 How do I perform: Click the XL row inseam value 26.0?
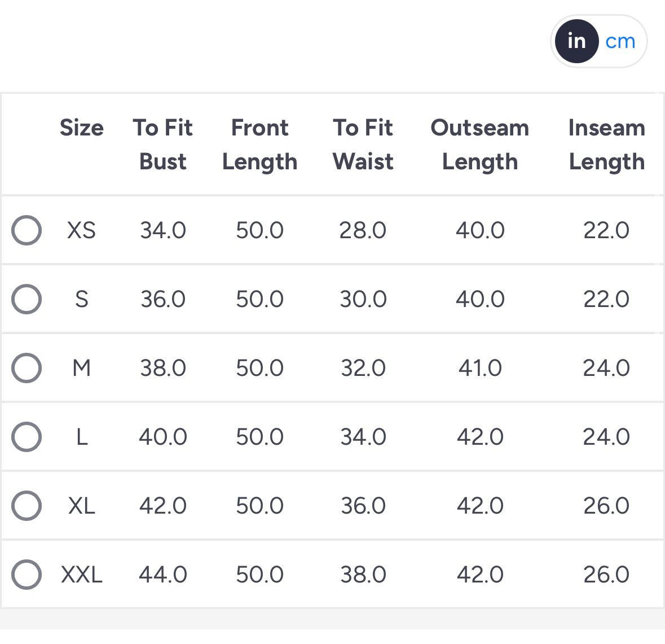(606, 506)
